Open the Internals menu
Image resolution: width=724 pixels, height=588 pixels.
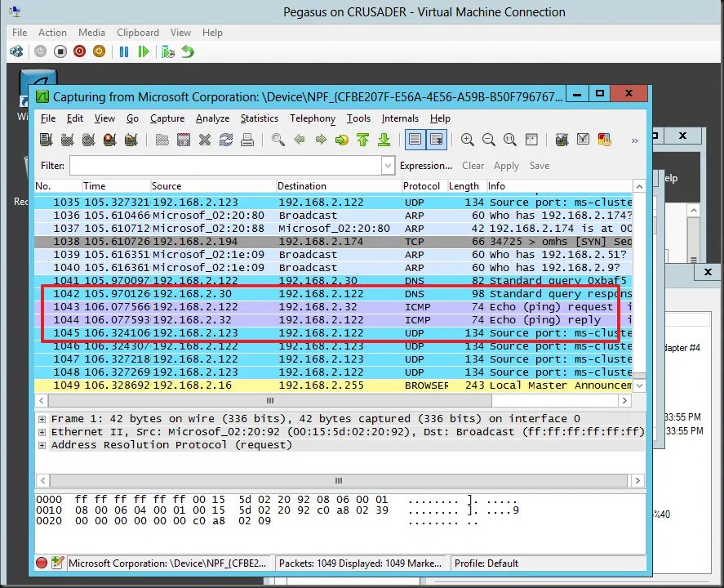(400, 118)
